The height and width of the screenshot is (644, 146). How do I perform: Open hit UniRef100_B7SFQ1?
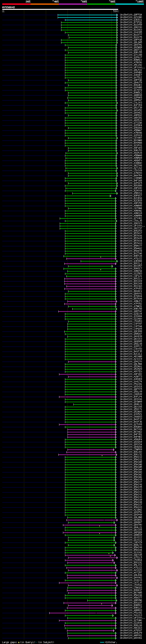(131, 22)
